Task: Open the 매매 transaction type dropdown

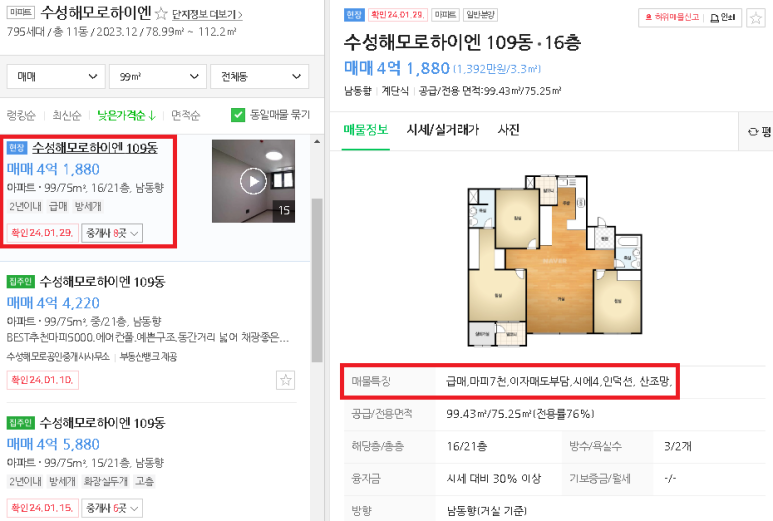Action: (x=56, y=76)
